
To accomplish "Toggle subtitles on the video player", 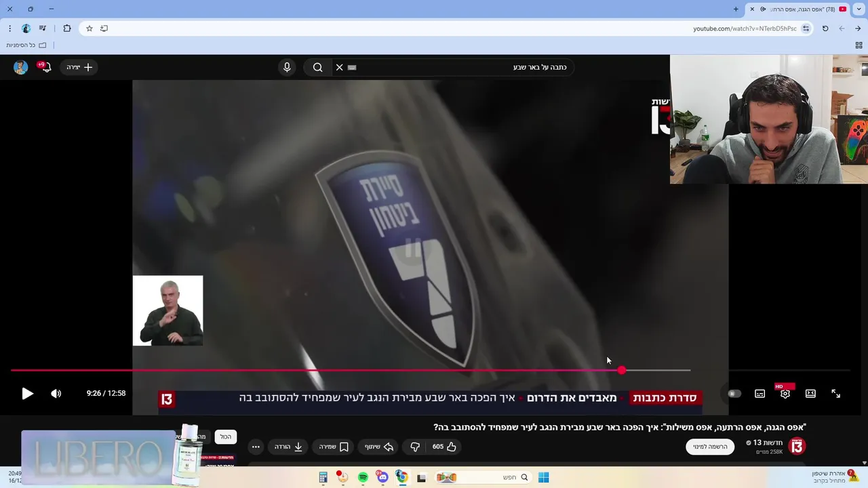I will tap(759, 394).
